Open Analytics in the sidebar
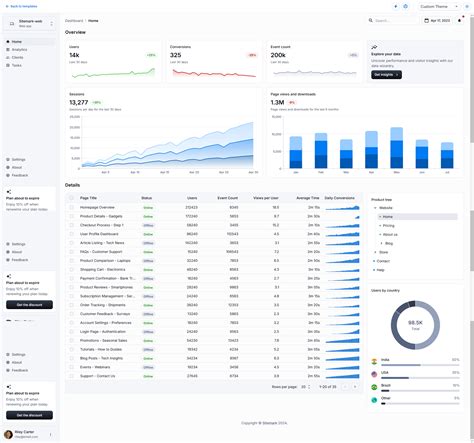 [29, 50]
